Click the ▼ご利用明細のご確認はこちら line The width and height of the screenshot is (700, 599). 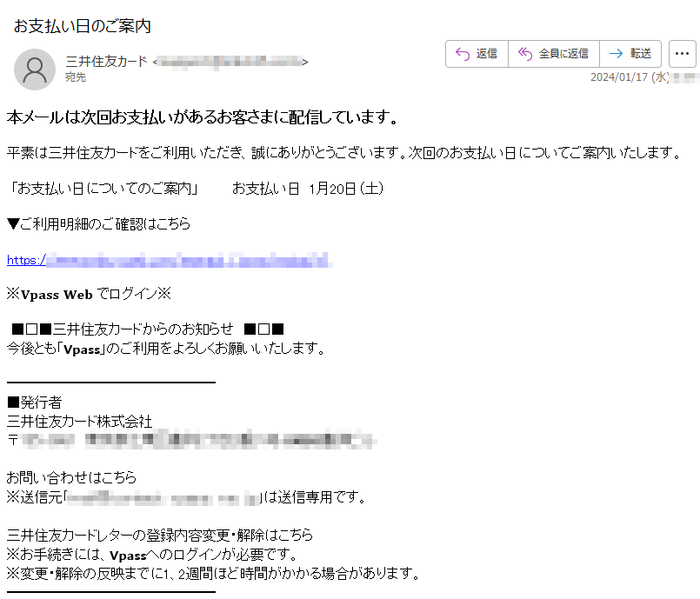click(98, 223)
